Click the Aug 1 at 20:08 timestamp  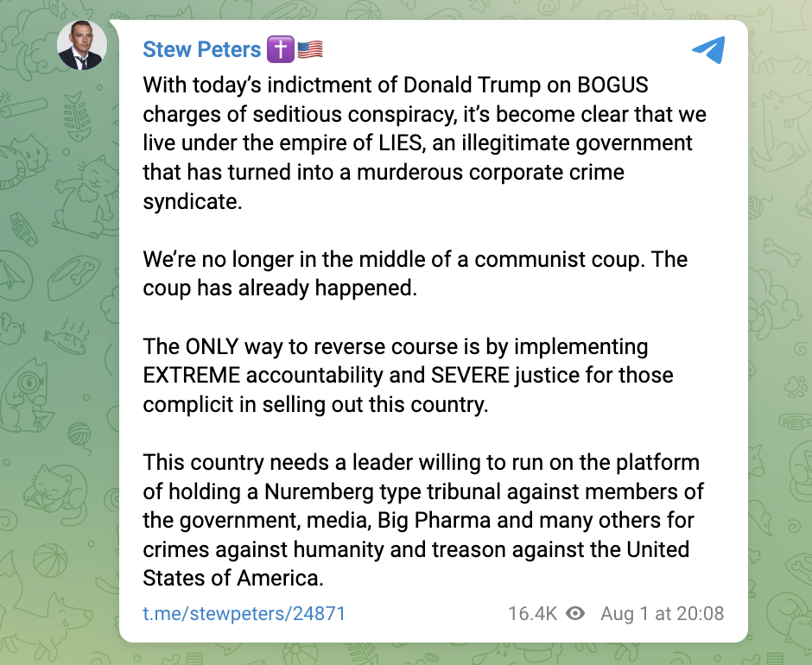click(662, 614)
